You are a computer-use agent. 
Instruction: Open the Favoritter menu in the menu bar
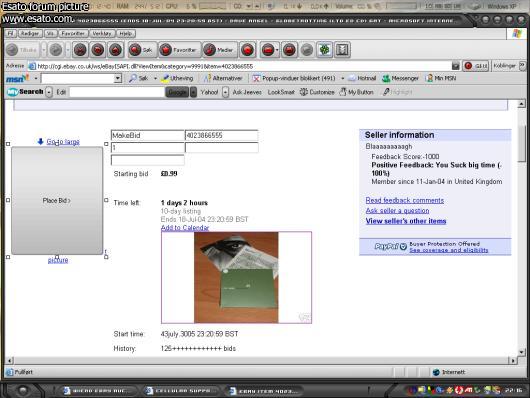coord(73,33)
